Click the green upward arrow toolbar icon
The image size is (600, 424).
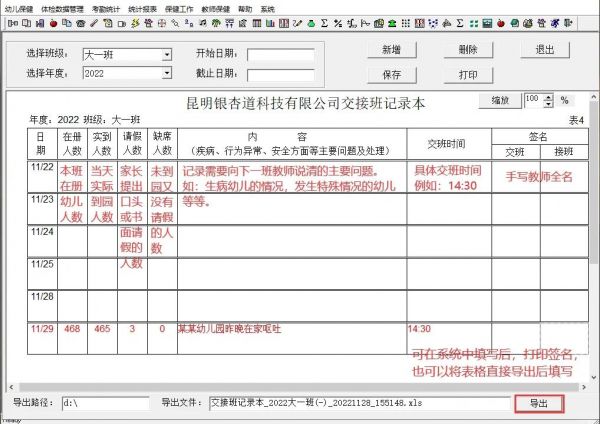pos(392,23)
